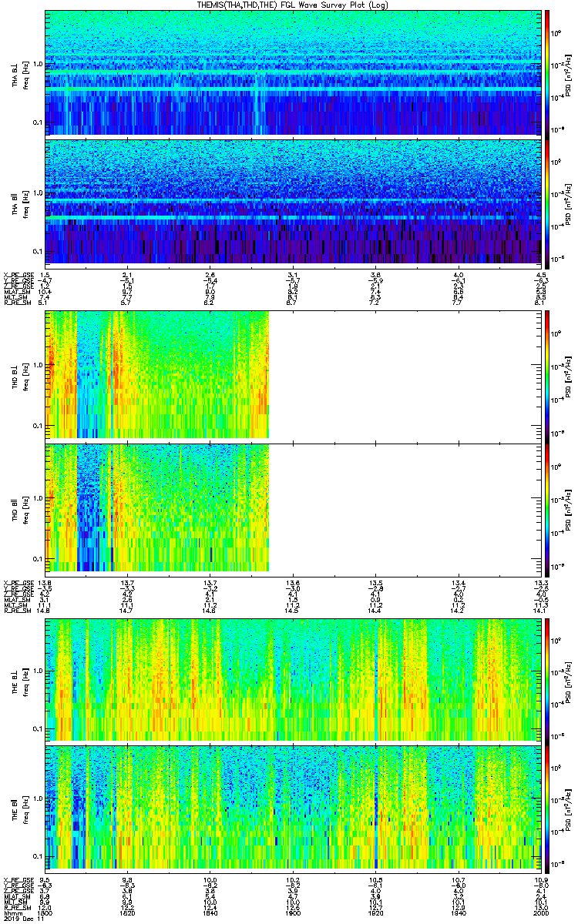Click the '0.1' frequency tick on THA B⊥ axis

coord(39,122)
